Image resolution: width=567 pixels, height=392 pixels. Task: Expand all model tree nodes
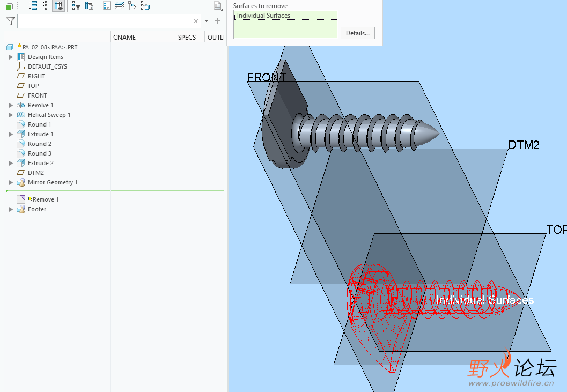33,5
